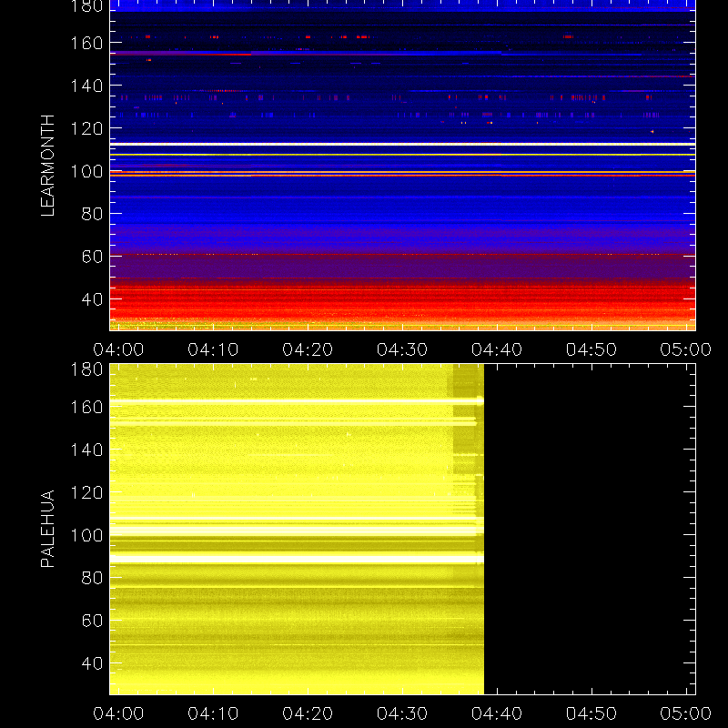Screen dimensions: 728x728
Task: Click the 04:50 time label below Learmonth plot
Action: point(591,349)
